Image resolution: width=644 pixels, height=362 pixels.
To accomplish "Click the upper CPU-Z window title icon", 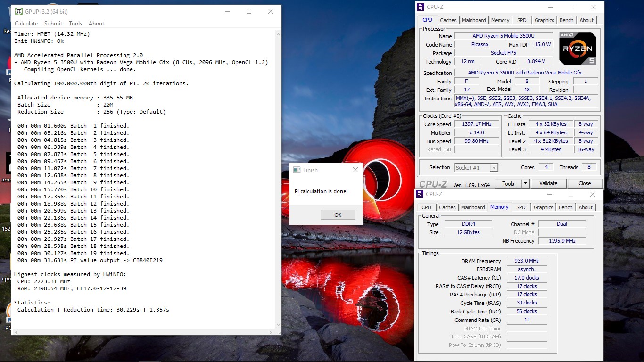I will tap(421, 7).
